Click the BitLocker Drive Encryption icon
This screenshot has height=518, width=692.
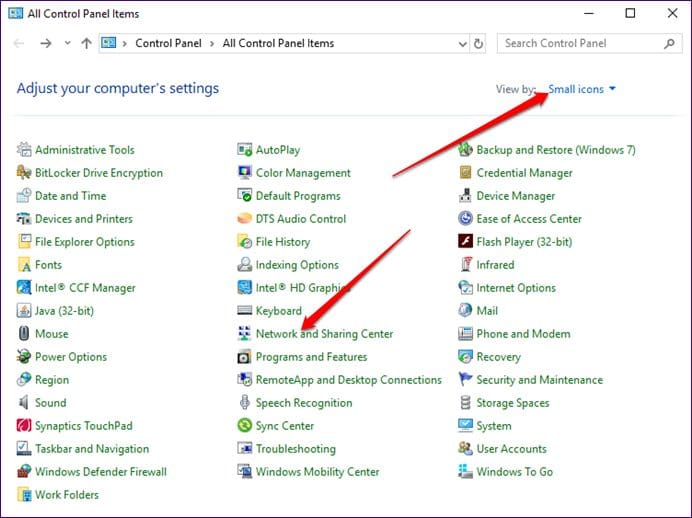[24, 173]
